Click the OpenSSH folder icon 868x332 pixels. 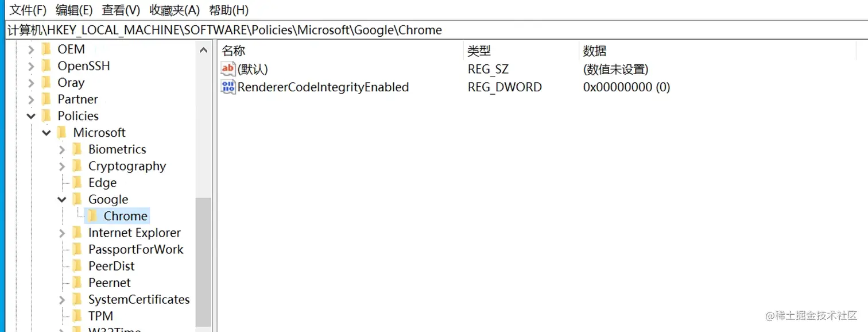coord(46,66)
